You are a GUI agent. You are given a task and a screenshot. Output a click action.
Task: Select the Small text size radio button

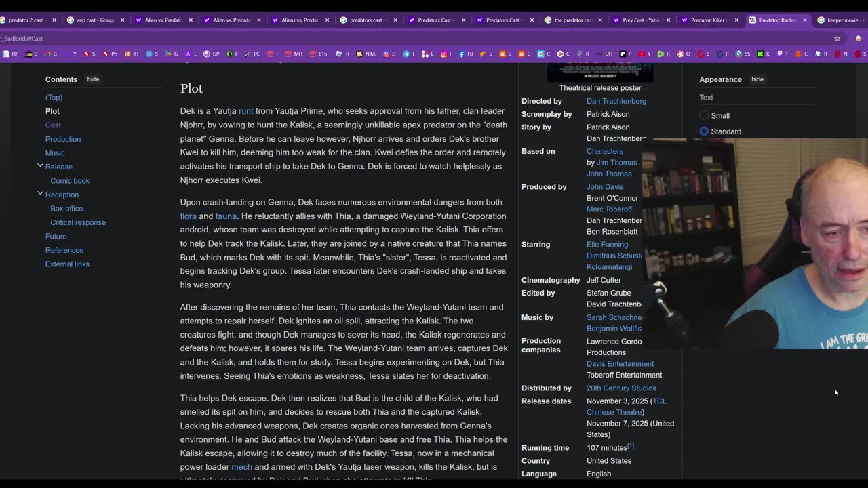coord(704,116)
